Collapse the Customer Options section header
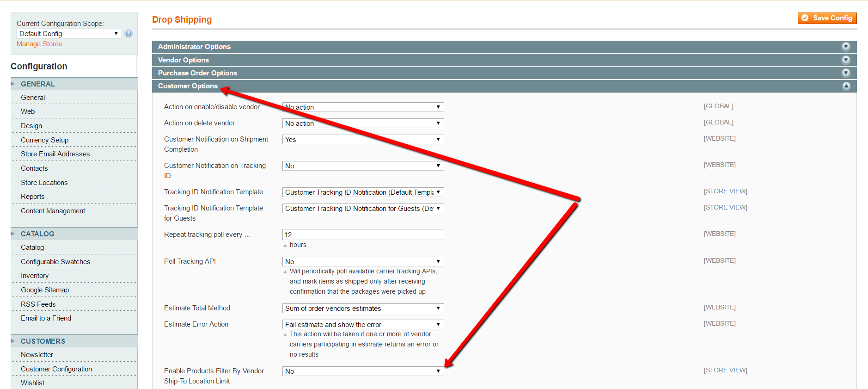Viewport: 868px width, 389px height. pyautogui.click(x=504, y=86)
